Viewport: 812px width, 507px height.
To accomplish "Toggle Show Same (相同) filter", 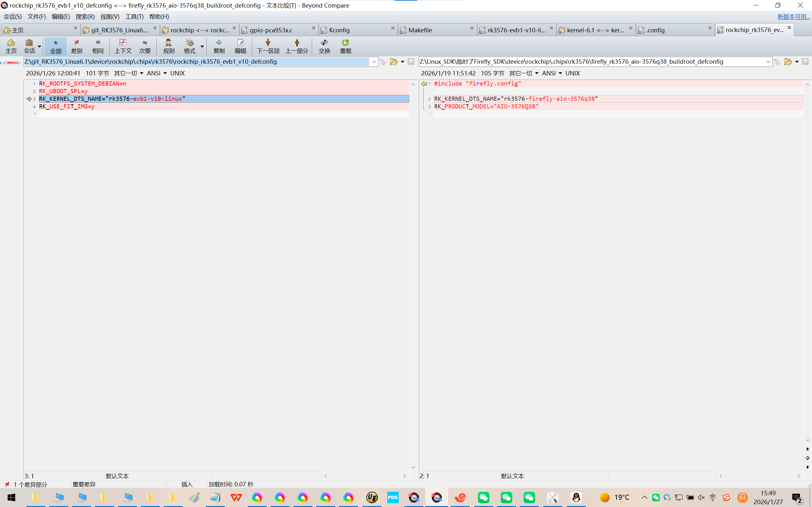I will click(98, 46).
